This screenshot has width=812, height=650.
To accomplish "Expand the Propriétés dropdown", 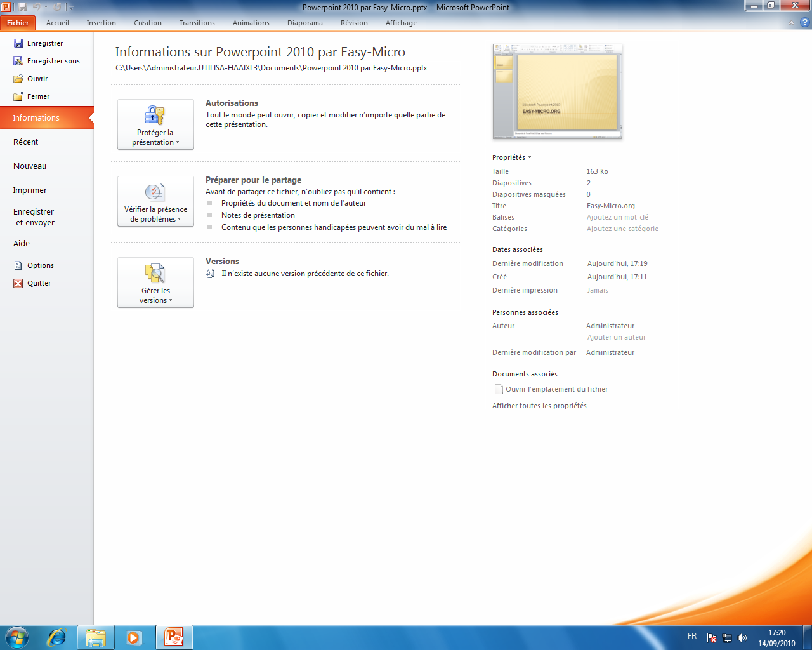I will [512, 157].
